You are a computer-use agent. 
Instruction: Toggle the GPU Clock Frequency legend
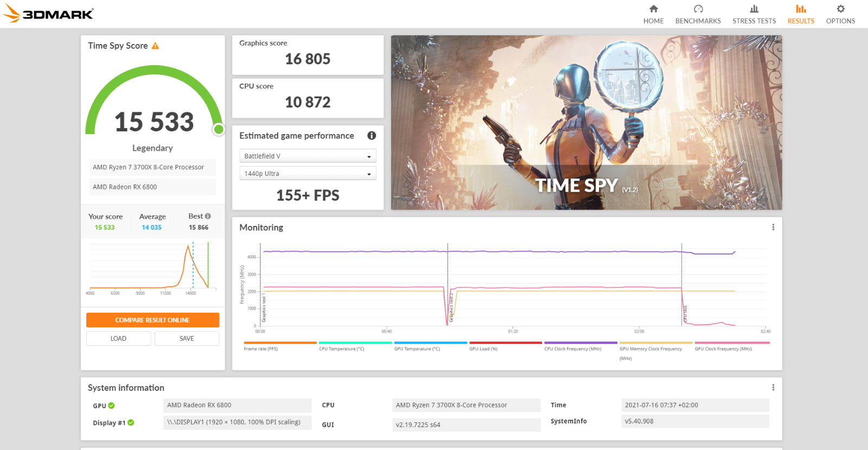(732, 347)
